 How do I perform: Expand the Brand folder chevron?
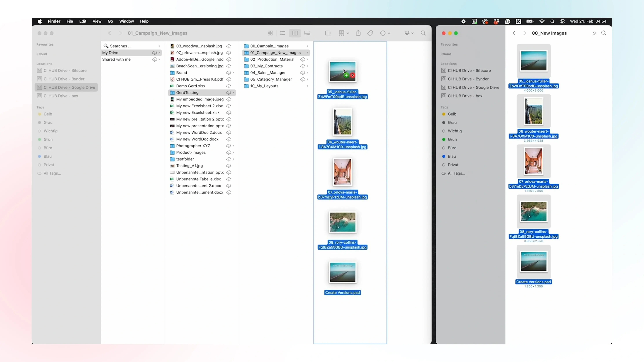[x=233, y=73]
